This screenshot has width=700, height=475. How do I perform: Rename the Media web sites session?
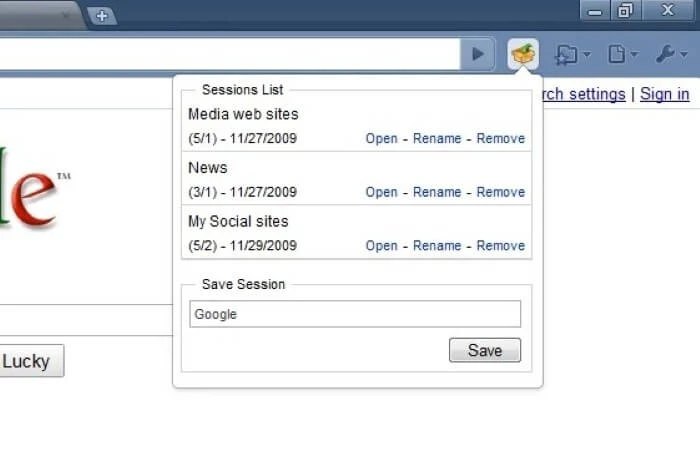pyautogui.click(x=437, y=138)
